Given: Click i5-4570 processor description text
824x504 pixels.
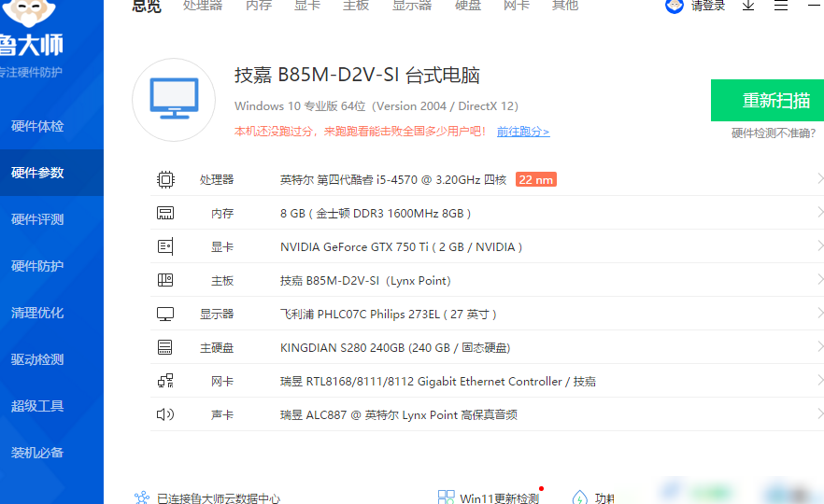Looking at the screenshot, I should [x=393, y=180].
